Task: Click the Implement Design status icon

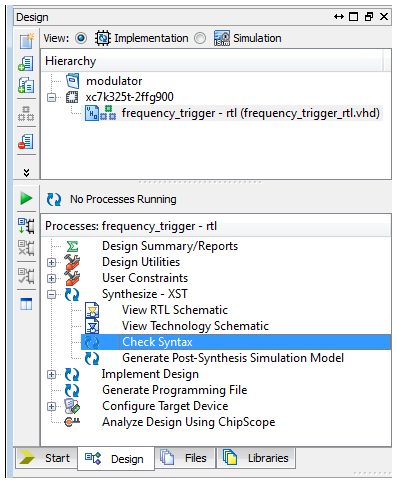Action: (x=72, y=374)
